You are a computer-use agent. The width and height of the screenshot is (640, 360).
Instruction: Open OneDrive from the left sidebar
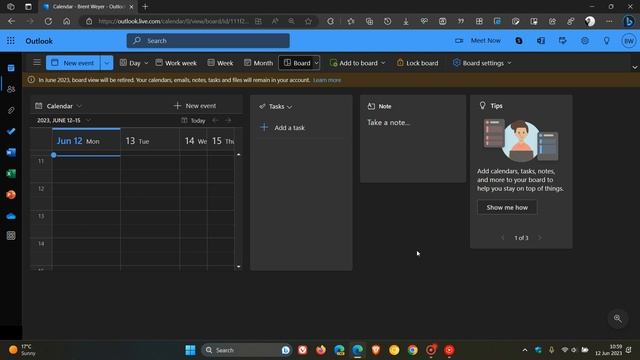(x=11, y=216)
